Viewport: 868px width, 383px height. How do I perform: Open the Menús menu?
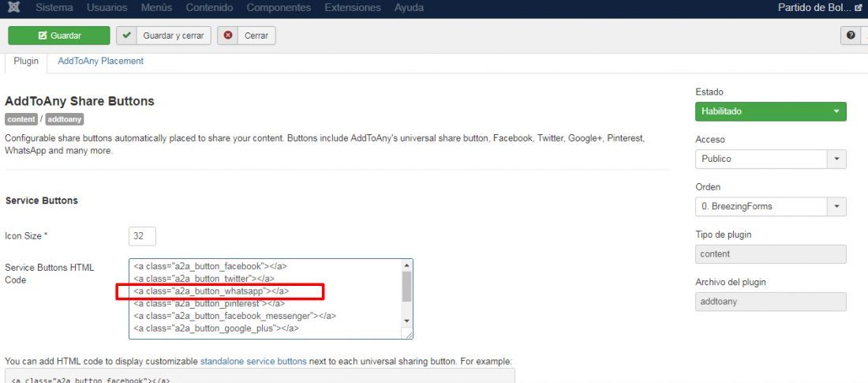pyautogui.click(x=157, y=8)
